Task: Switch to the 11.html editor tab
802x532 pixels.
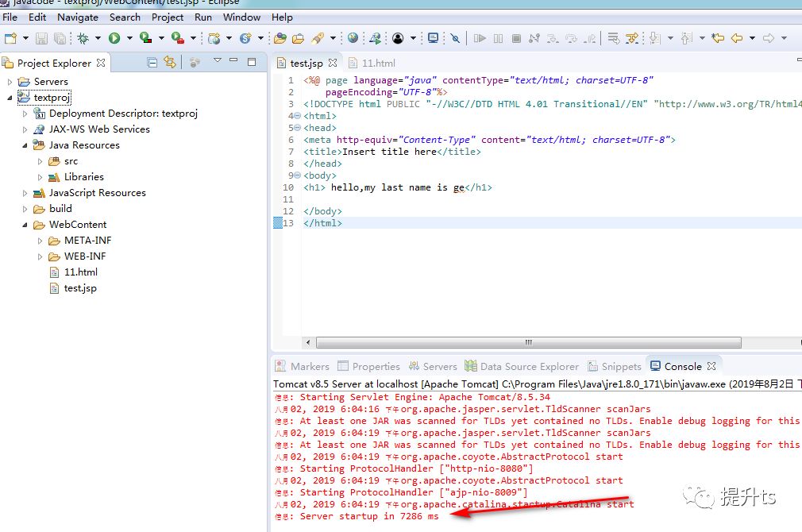Action: 372,63
